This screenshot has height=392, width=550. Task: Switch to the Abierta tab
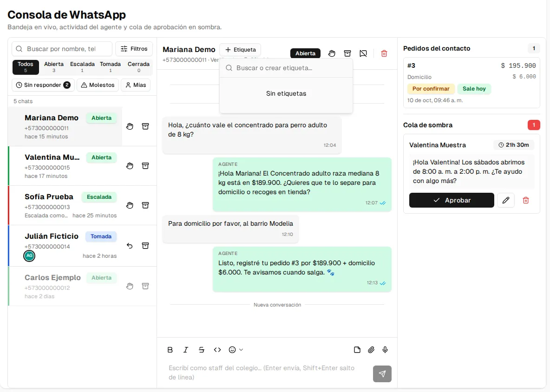tap(54, 67)
